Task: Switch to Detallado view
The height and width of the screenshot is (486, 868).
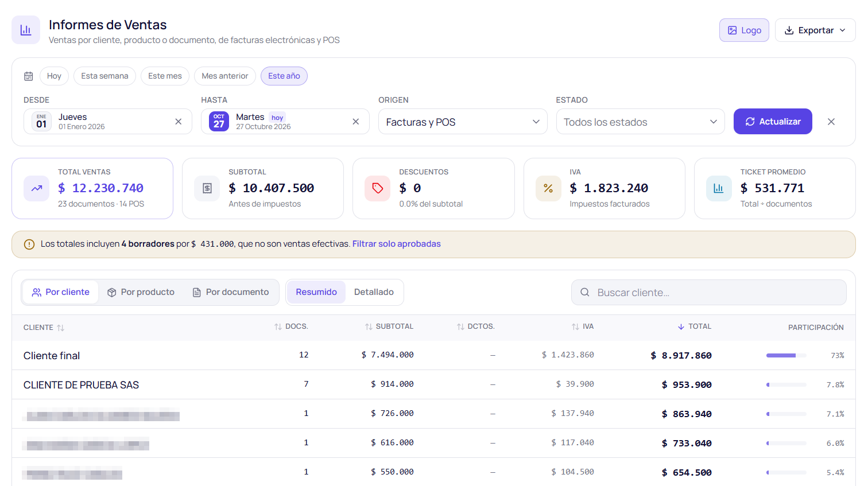Action: [x=374, y=292]
